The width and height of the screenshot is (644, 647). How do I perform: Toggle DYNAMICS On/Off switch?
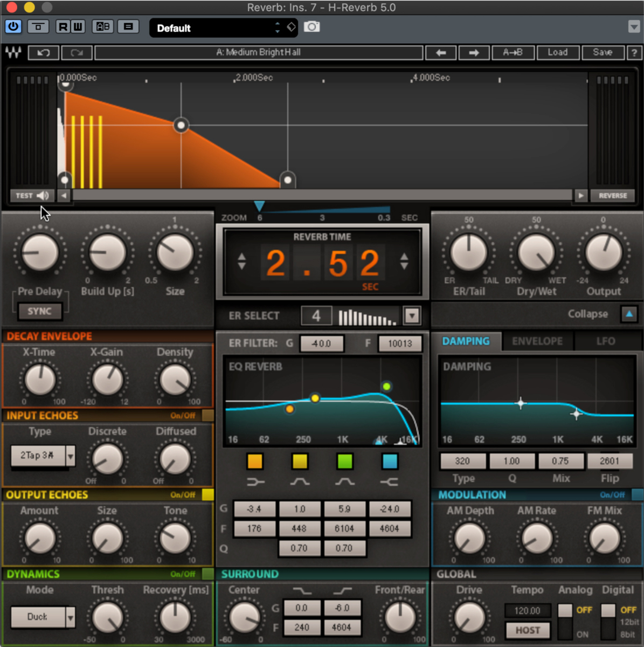click(x=207, y=574)
